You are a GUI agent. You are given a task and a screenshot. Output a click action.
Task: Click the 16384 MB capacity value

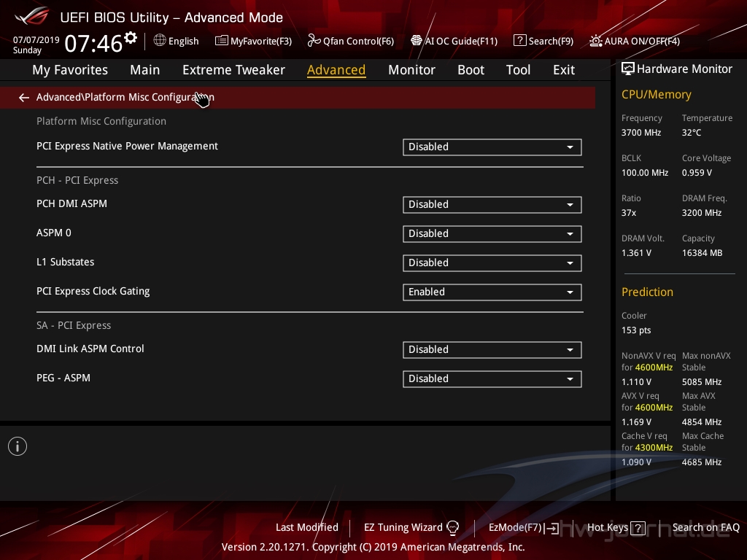702,253
